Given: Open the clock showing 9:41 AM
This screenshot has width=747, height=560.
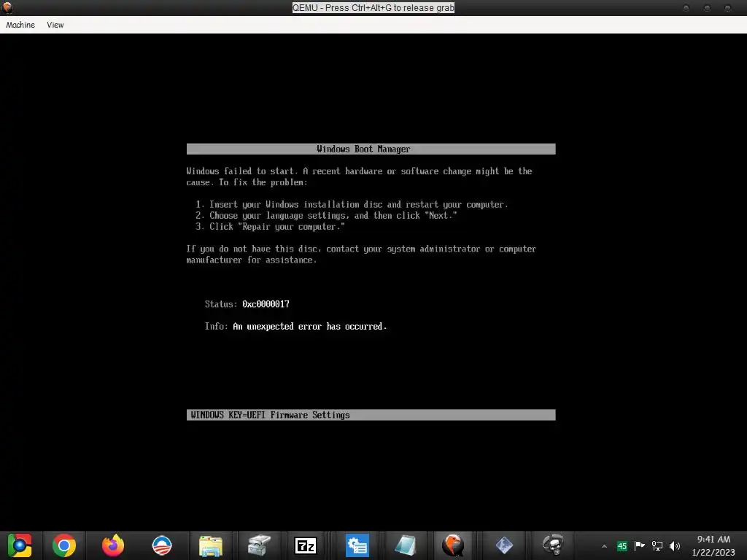Looking at the screenshot, I should pos(713,545).
